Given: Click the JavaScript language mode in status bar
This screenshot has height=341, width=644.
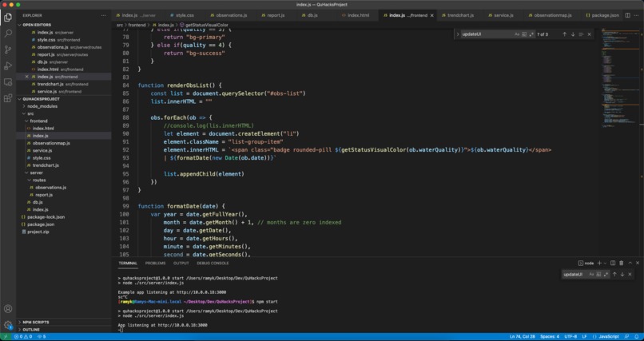Looking at the screenshot, I should pos(609,336).
